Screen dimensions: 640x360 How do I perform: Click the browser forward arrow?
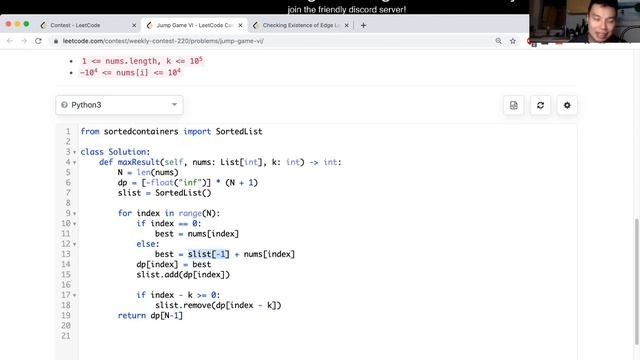point(24,41)
